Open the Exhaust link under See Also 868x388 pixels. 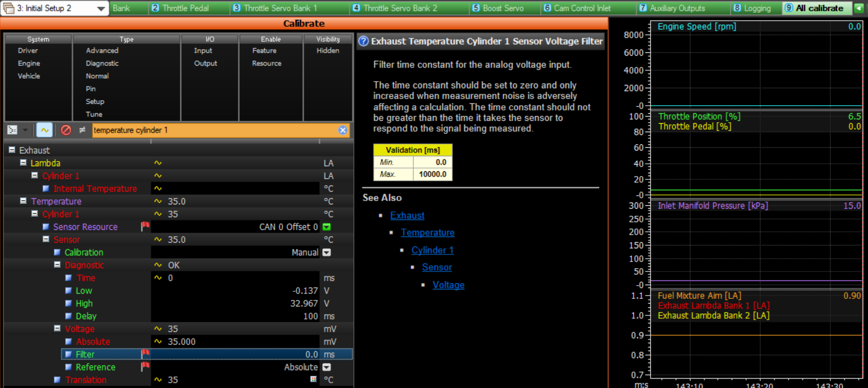407,215
